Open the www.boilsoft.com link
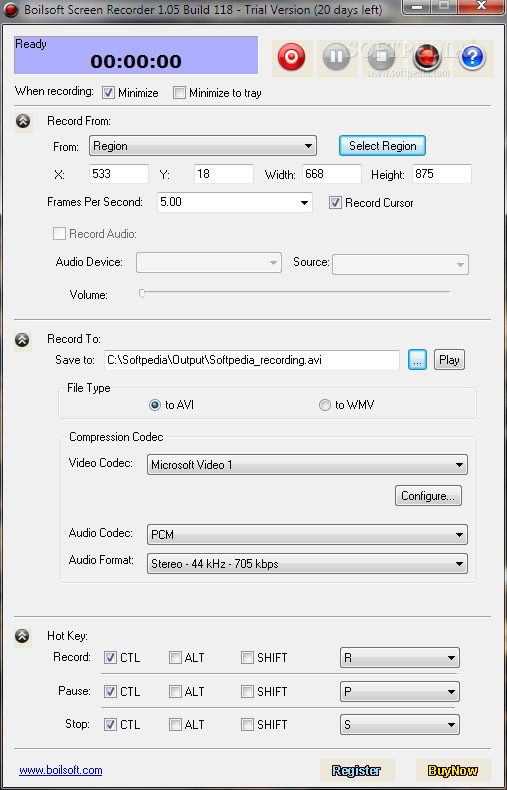Screen dimensions: 507x790 [60, 770]
